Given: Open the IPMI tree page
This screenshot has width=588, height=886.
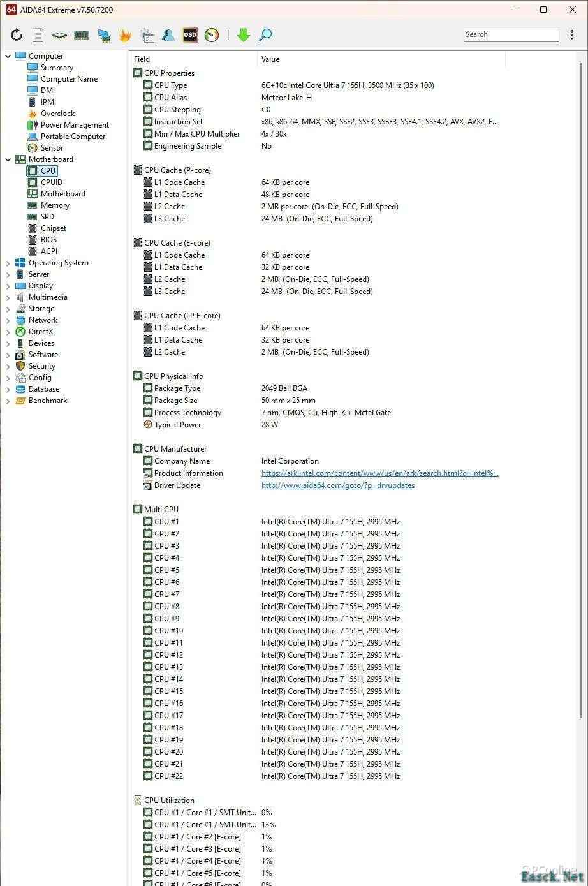Looking at the screenshot, I should (x=48, y=102).
